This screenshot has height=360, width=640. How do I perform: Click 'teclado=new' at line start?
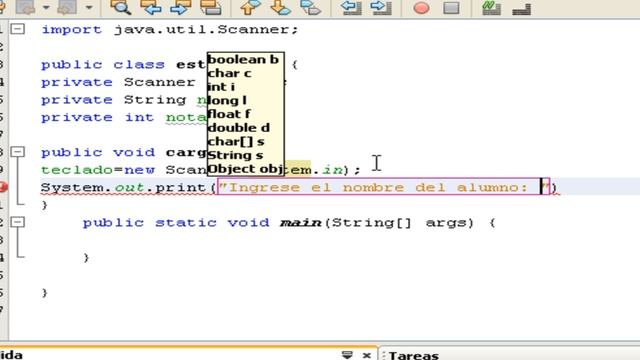tap(98, 170)
